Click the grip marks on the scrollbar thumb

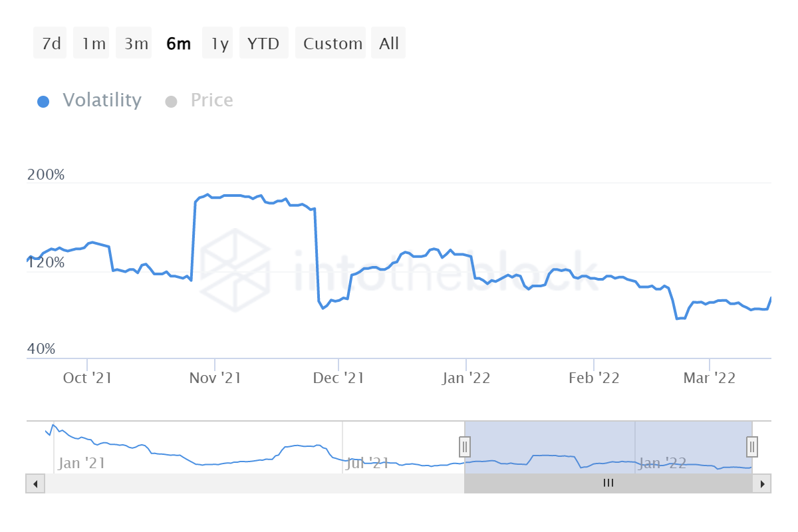coord(608,483)
